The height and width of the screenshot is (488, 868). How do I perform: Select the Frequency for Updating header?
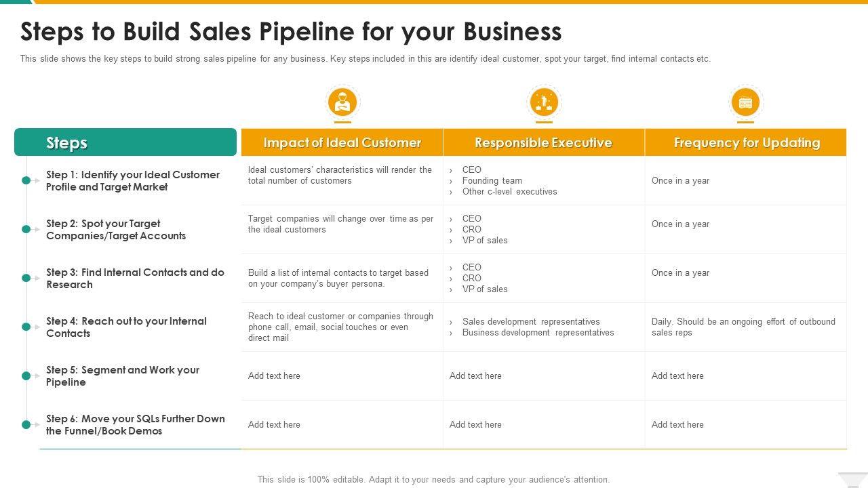click(747, 142)
